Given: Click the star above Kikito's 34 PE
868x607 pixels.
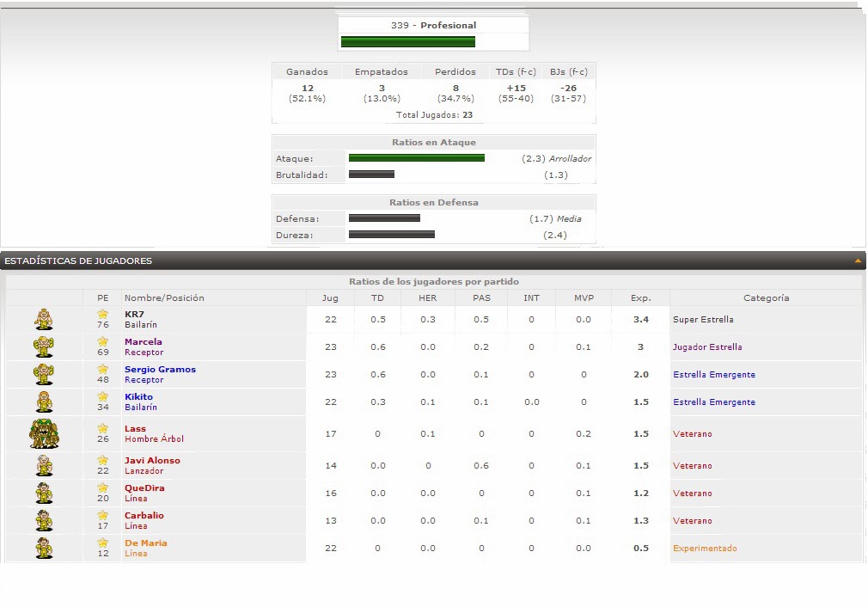Looking at the screenshot, I should [x=103, y=396].
